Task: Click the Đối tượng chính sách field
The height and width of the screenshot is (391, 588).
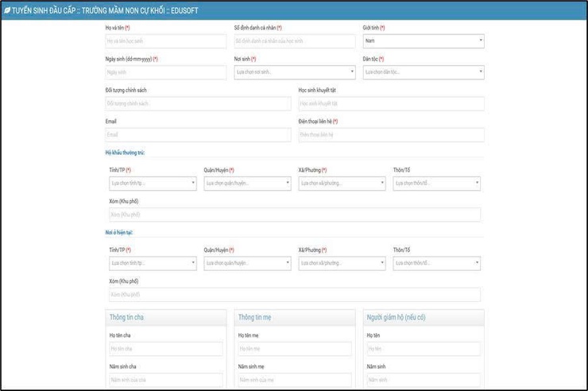Action: tap(198, 103)
